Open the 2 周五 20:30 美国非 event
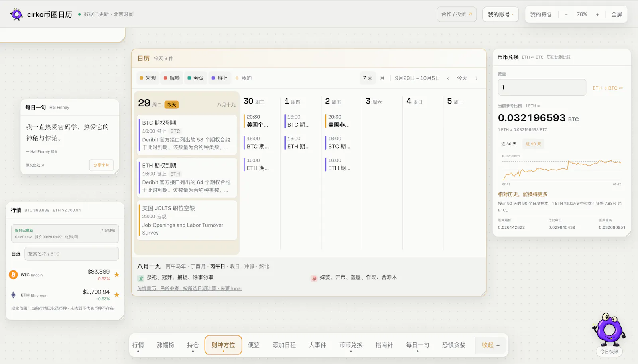Screen dimensions: 638x364 point(339,121)
